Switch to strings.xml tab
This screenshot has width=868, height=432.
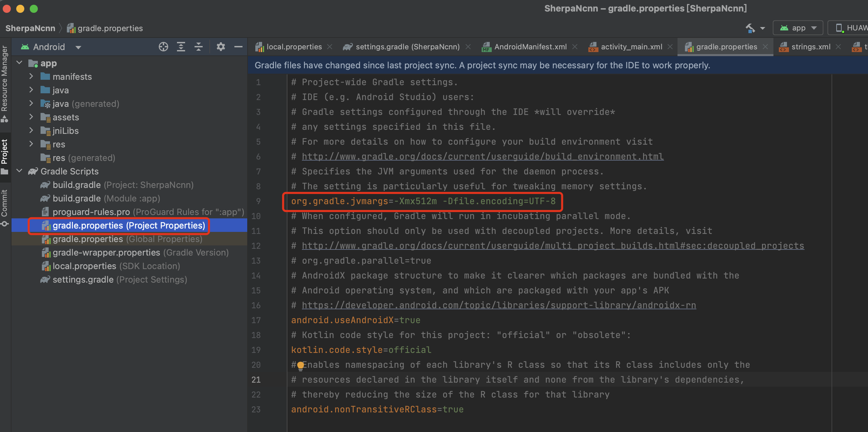pos(811,47)
